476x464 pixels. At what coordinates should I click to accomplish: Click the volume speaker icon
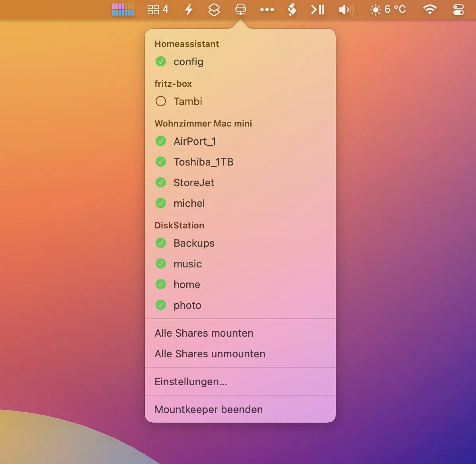coord(345,10)
